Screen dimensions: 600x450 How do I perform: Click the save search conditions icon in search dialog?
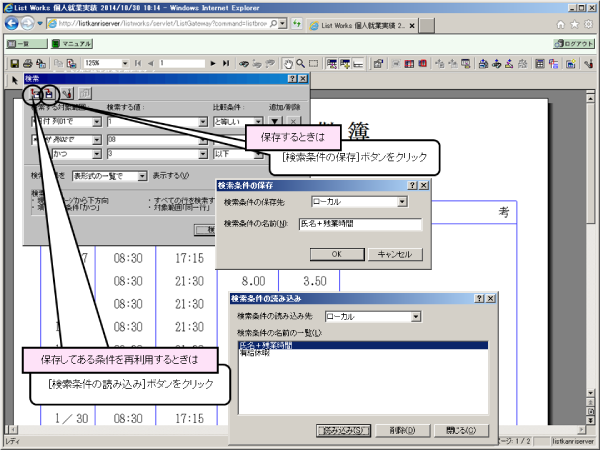coord(49,93)
